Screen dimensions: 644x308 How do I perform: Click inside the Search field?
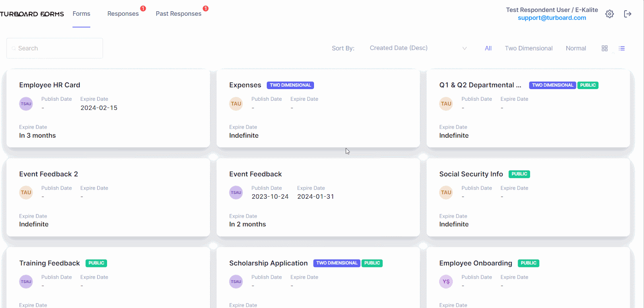tap(55, 48)
